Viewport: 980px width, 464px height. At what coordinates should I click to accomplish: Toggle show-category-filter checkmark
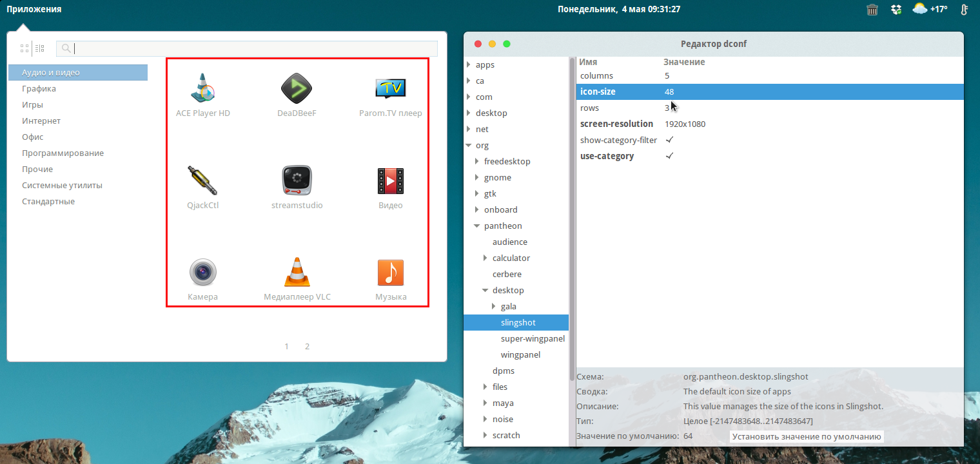[670, 140]
